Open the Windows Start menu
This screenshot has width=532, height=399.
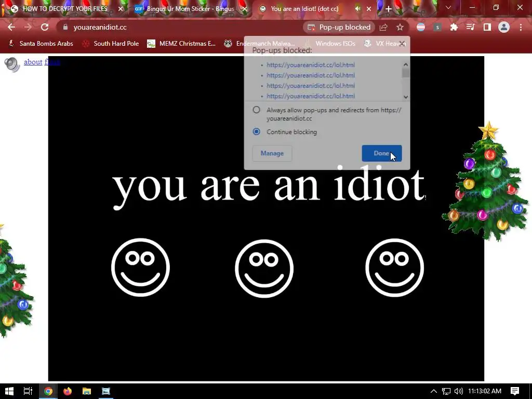coord(9,391)
